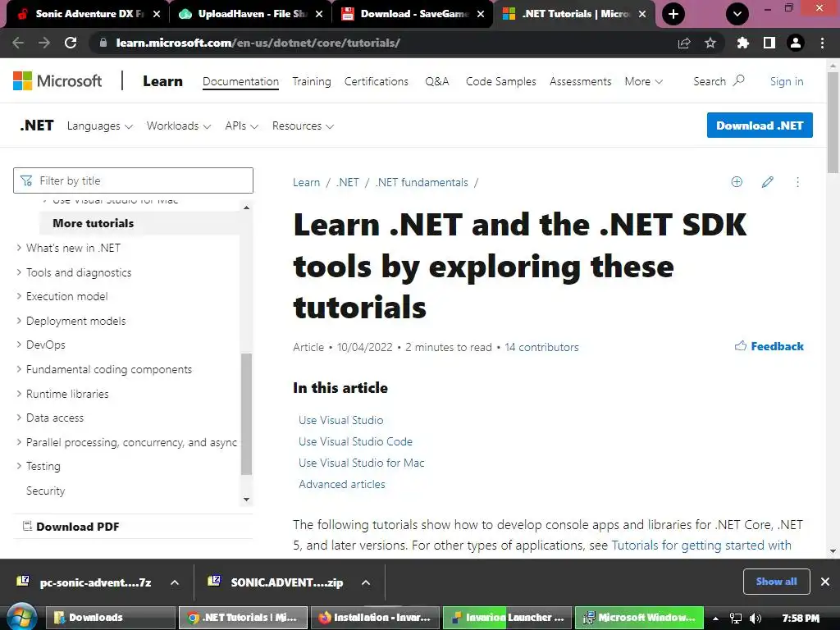Expand the APIs dropdown
The width and height of the screenshot is (840, 630).
(x=242, y=126)
